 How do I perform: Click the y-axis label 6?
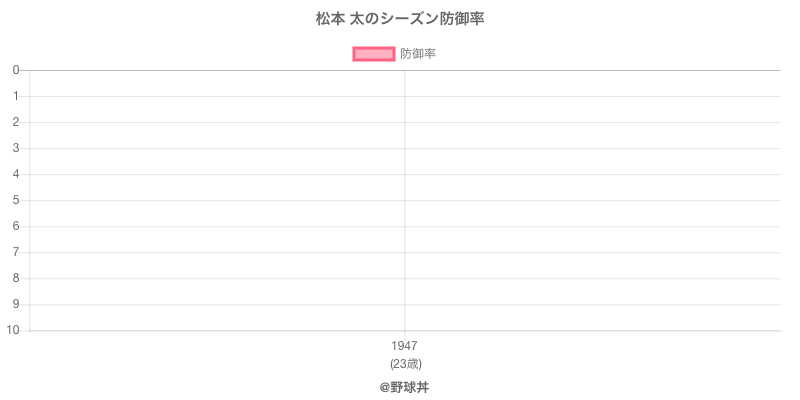[16, 226]
